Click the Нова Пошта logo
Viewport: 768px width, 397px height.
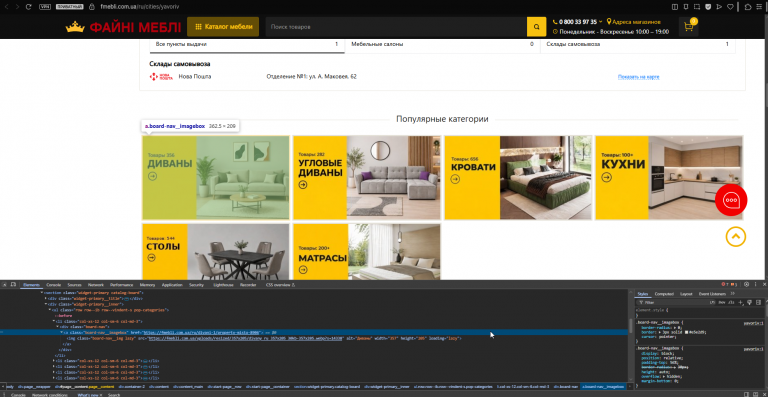click(x=161, y=77)
